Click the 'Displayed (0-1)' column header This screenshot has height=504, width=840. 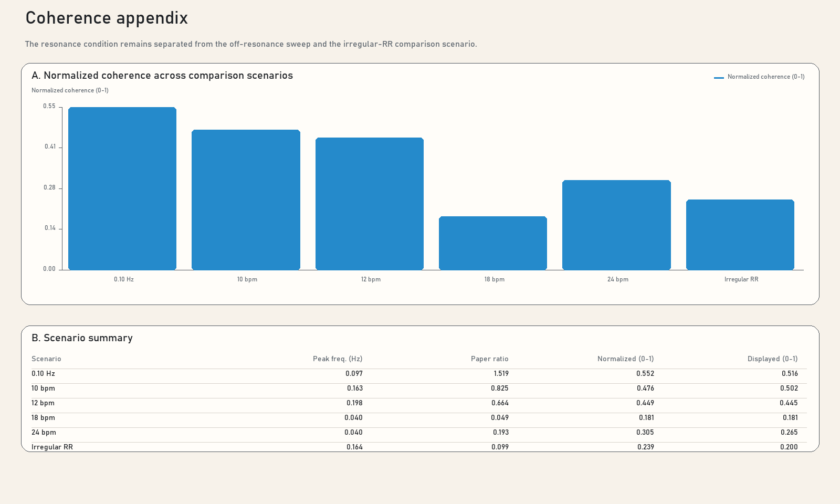(773, 359)
